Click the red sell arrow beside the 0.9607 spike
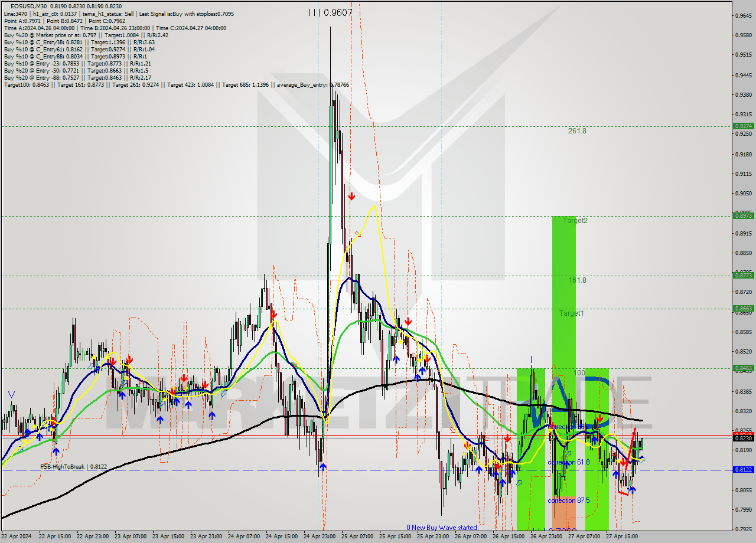 pos(351,196)
